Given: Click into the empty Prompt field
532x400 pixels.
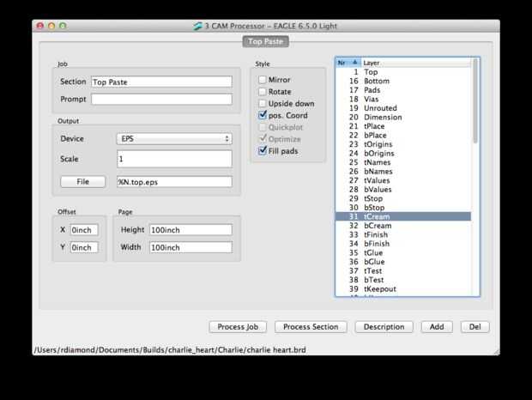Looking at the screenshot, I should [x=161, y=100].
